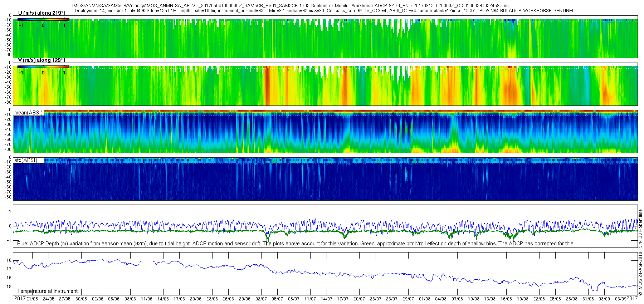Click the '28/08' date tick label
644x304 pixels.
point(572,299)
